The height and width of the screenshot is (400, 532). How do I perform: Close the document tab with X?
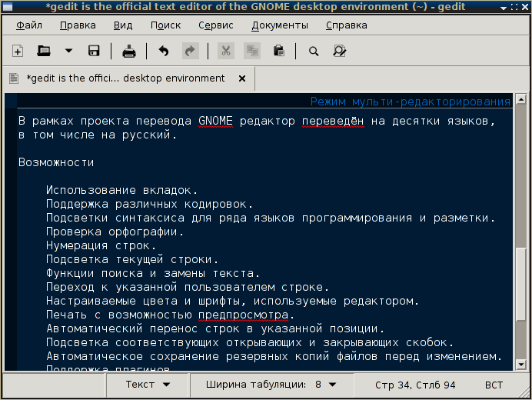coord(242,78)
